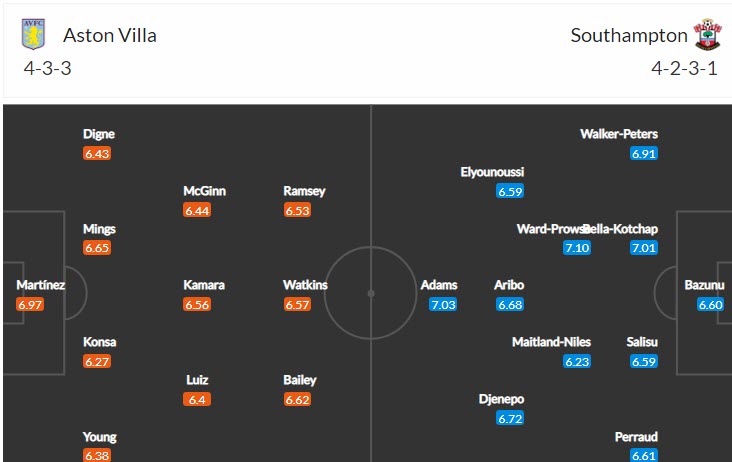The height and width of the screenshot is (462, 732).
Task: Select goalkeeper Martínez on the pitch
Action: point(41,285)
